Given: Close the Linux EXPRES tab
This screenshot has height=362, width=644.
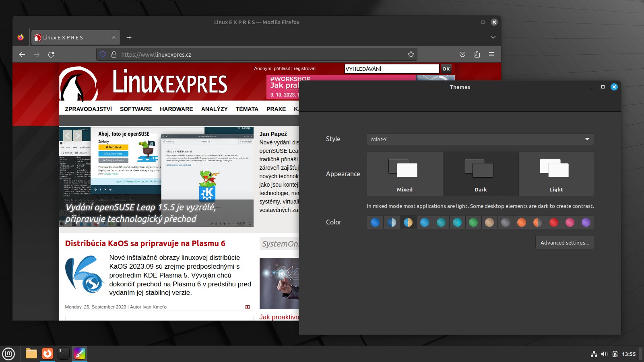Looking at the screenshot, I should point(114,37).
